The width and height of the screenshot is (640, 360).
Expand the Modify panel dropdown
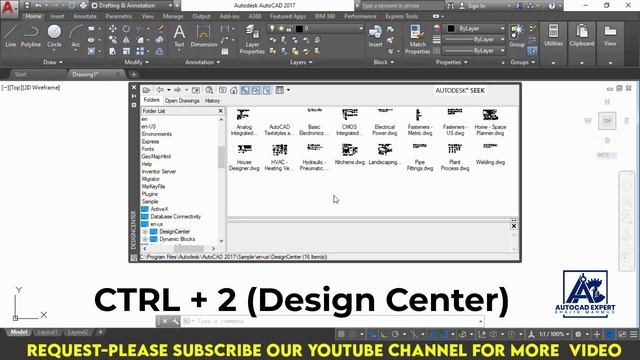tap(137, 62)
